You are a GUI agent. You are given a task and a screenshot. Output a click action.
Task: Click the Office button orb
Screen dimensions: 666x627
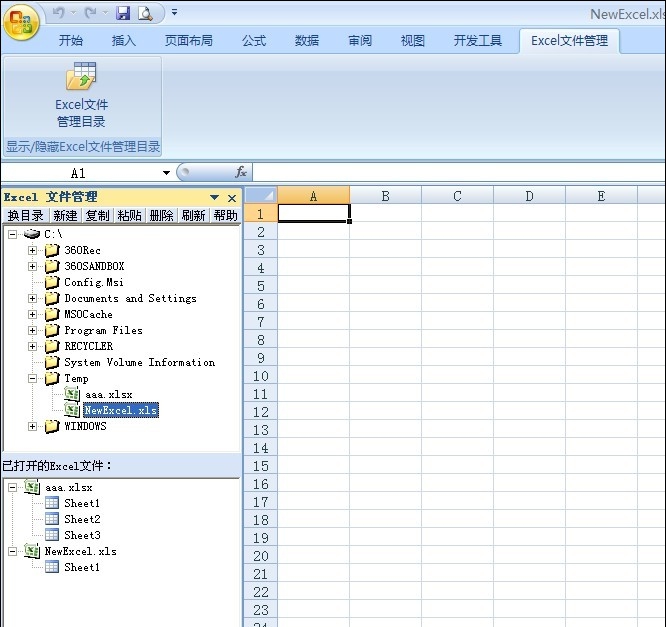click(x=21, y=22)
